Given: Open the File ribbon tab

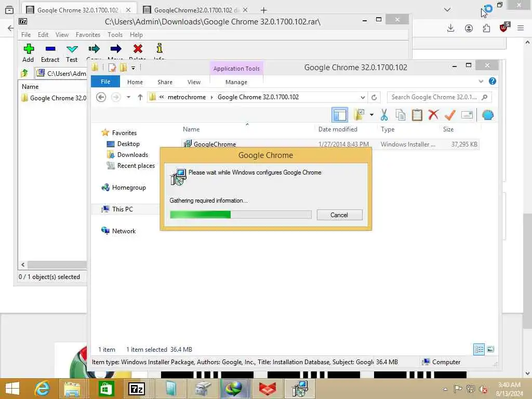Looking at the screenshot, I should click(105, 82).
